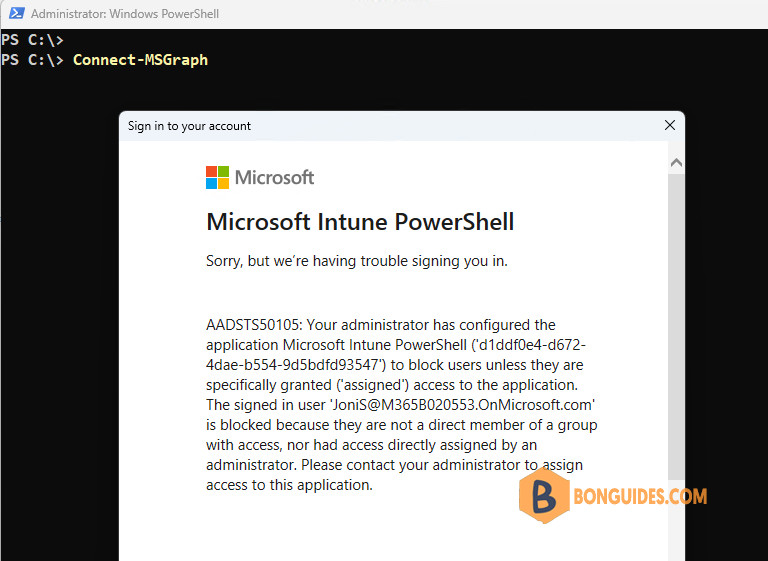This screenshot has height=561, width=768.
Task: Click the Microsoft four-square logo
Action: [x=217, y=177]
